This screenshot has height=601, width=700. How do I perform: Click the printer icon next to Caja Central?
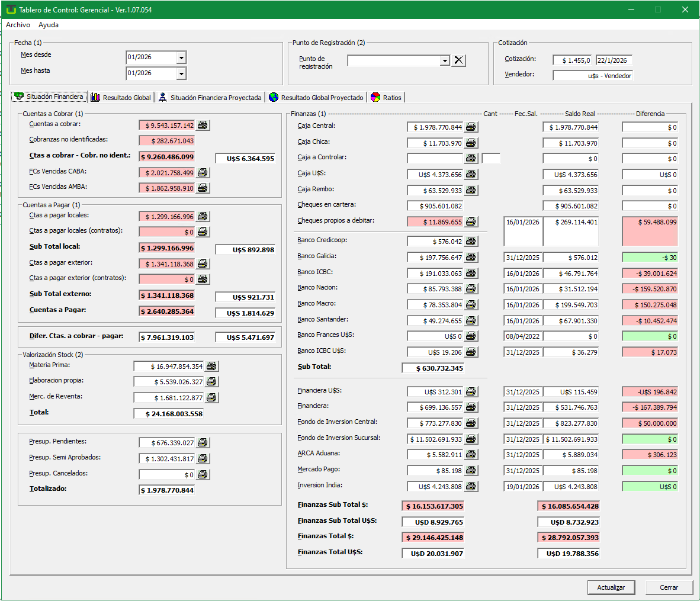pos(471,127)
